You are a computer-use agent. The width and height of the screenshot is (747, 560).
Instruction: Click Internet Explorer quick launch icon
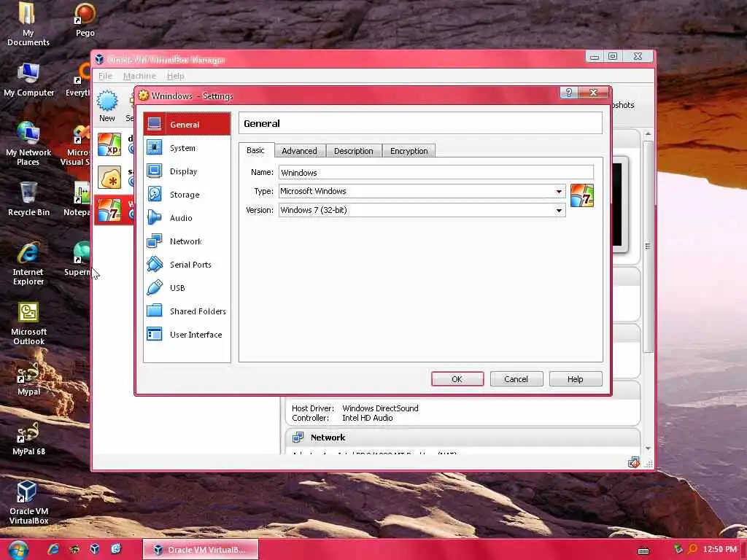(x=53, y=549)
